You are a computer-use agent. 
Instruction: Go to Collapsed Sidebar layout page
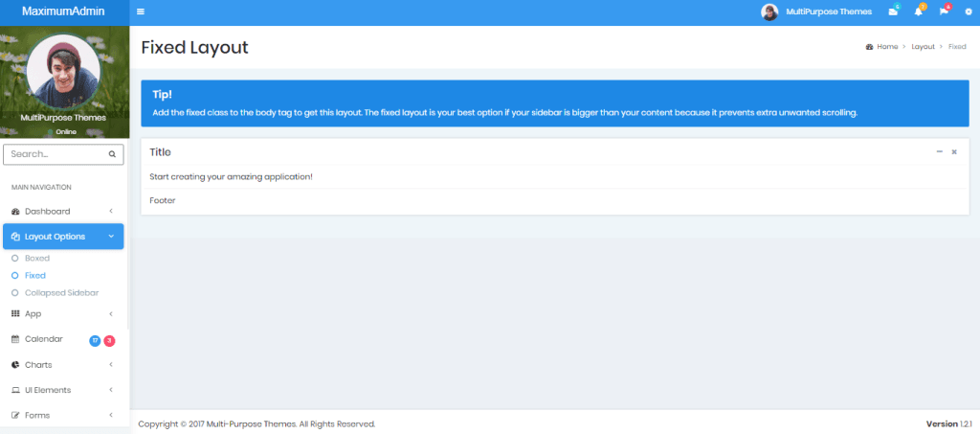[62, 292]
